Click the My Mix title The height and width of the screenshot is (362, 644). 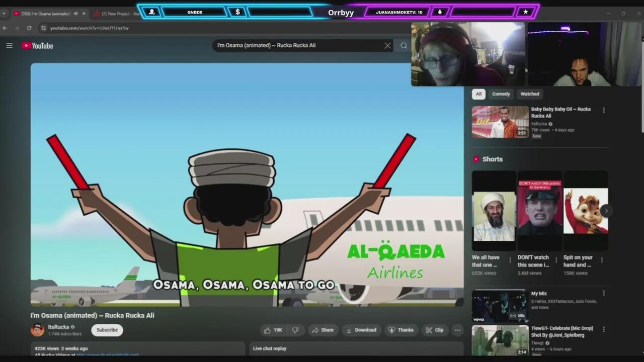click(539, 294)
